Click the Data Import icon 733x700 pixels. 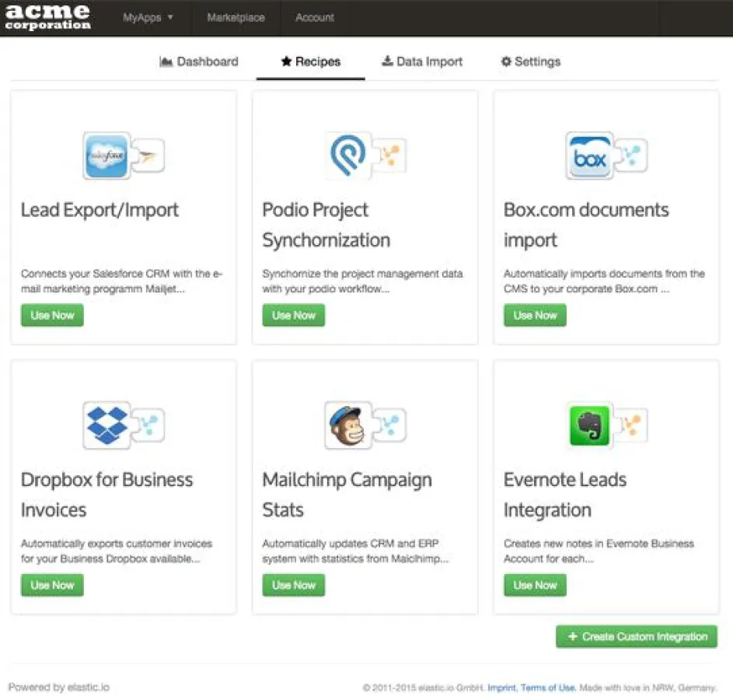[386, 61]
